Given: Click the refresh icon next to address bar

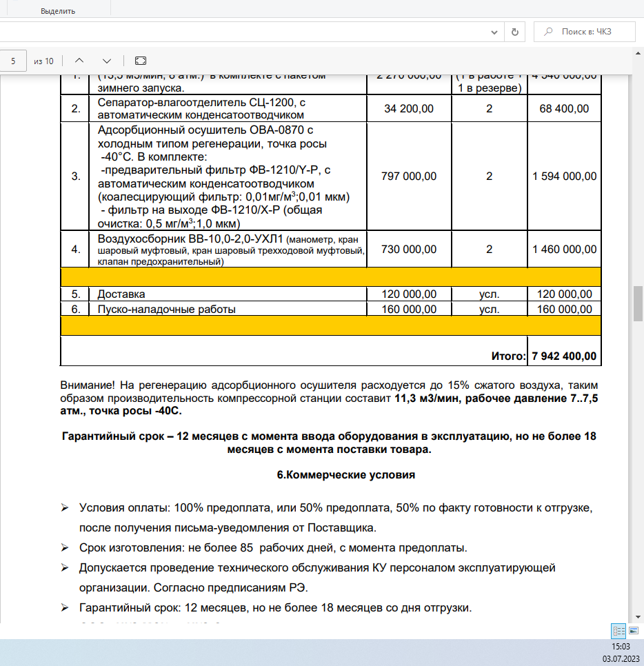Looking at the screenshot, I should click(515, 32).
